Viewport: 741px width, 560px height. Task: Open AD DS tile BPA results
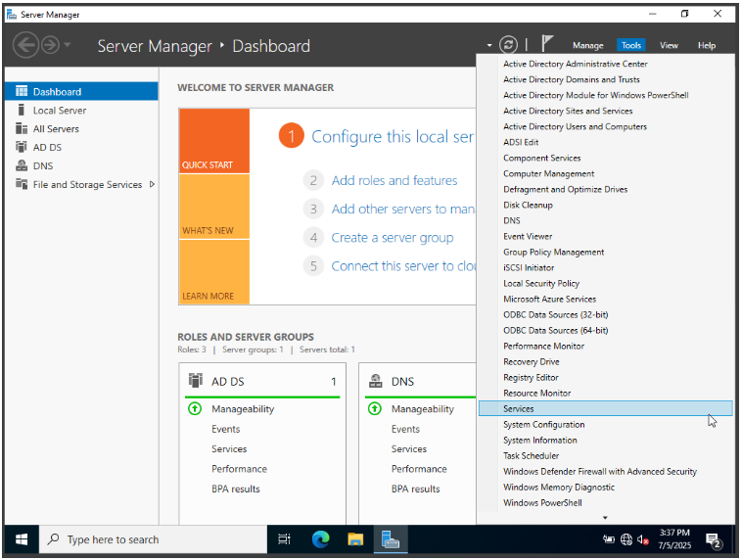pos(235,489)
